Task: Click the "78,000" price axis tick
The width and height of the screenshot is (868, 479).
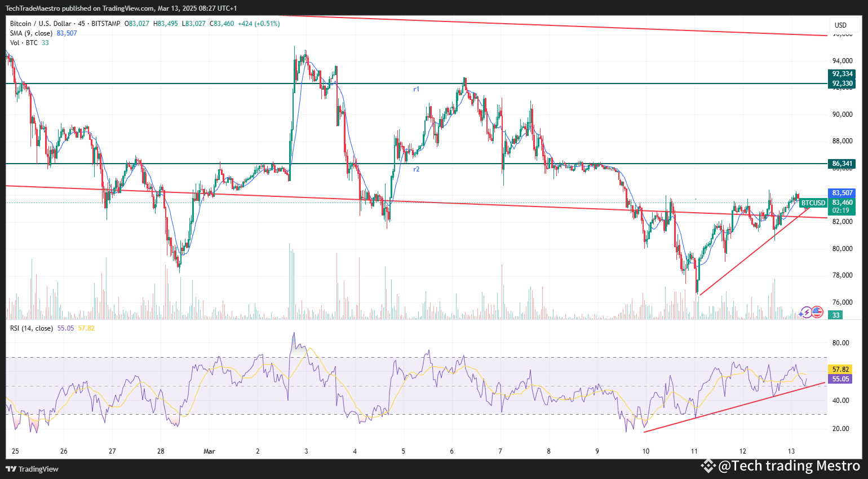Action: (843, 275)
